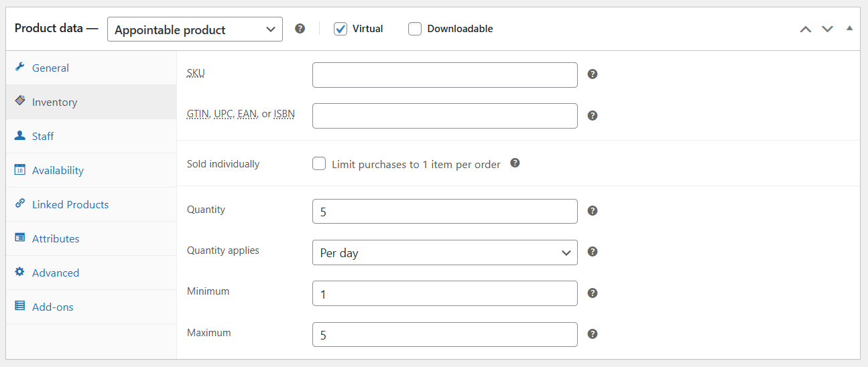
Task: Click help icon beside GTIN, UPC, EAN field
Action: [593, 115]
